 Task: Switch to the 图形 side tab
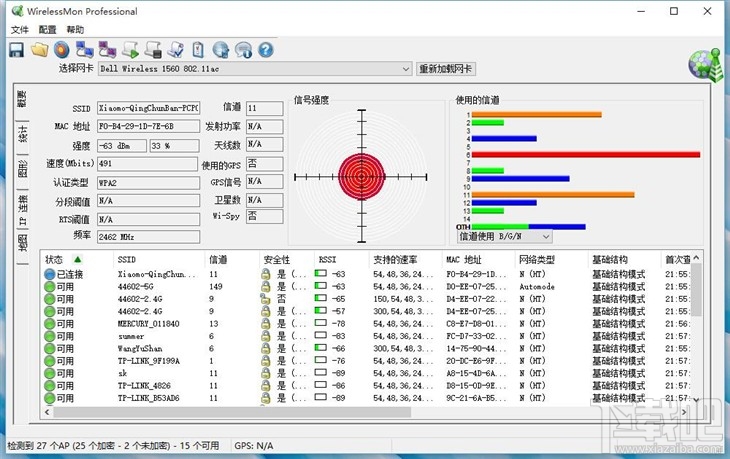[x=22, y=169]
